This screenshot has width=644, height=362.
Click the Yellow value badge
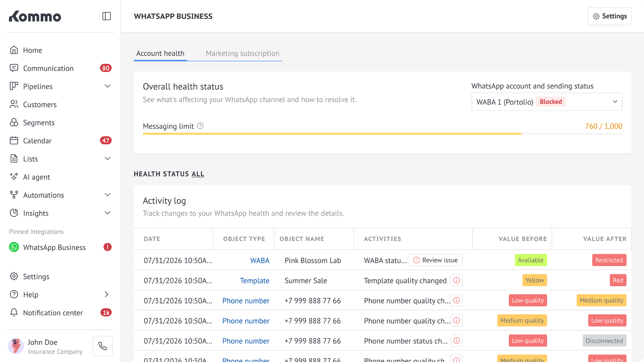(535, 280)
